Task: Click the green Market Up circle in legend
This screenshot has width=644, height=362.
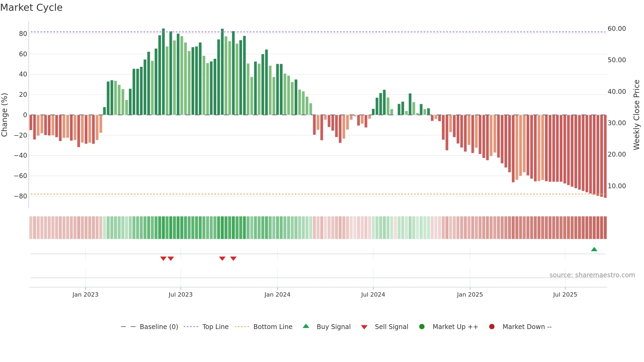Action: (422, 326)
